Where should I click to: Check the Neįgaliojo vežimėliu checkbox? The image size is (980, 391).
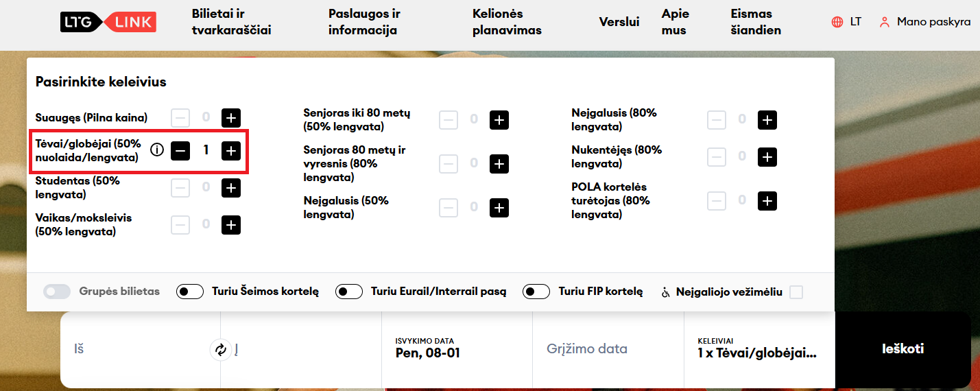(796, 292)
